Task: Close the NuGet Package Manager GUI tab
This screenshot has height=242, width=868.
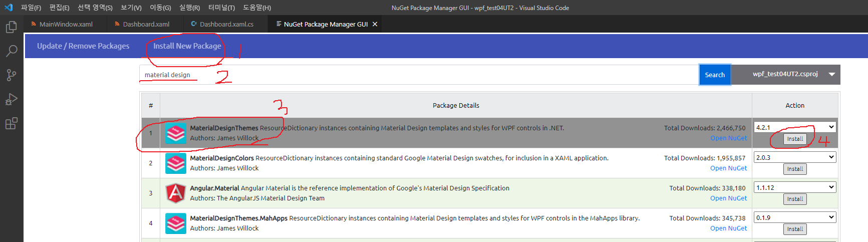Action: [x=375, y=24]
